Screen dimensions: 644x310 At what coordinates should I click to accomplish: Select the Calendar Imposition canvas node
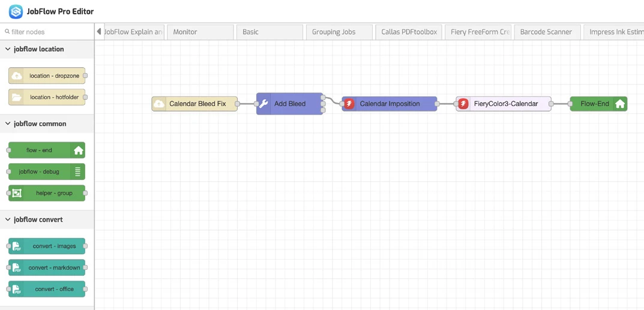click(390, 104)
